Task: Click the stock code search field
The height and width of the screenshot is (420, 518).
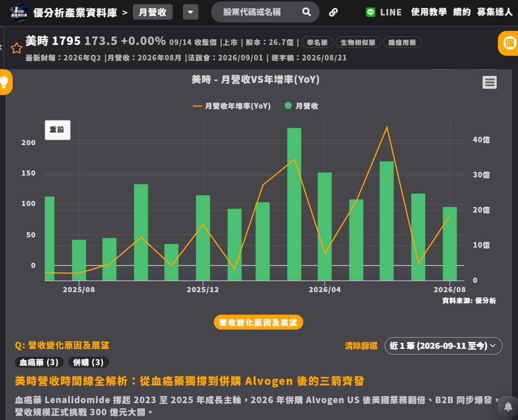Action: click(256, 12)
